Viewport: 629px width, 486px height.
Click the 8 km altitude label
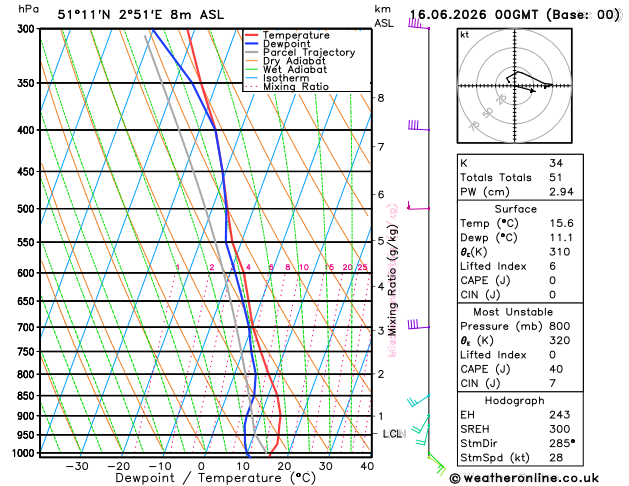pyautogui.click(x=381, y=98)
